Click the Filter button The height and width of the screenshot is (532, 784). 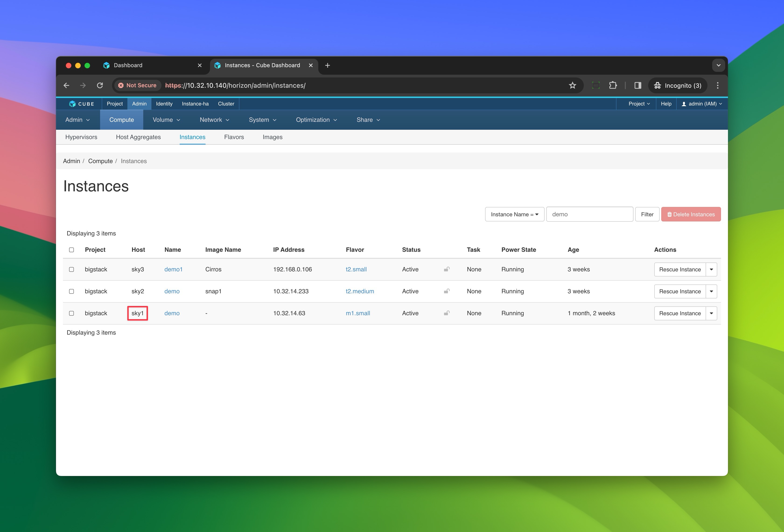point(647,214)
